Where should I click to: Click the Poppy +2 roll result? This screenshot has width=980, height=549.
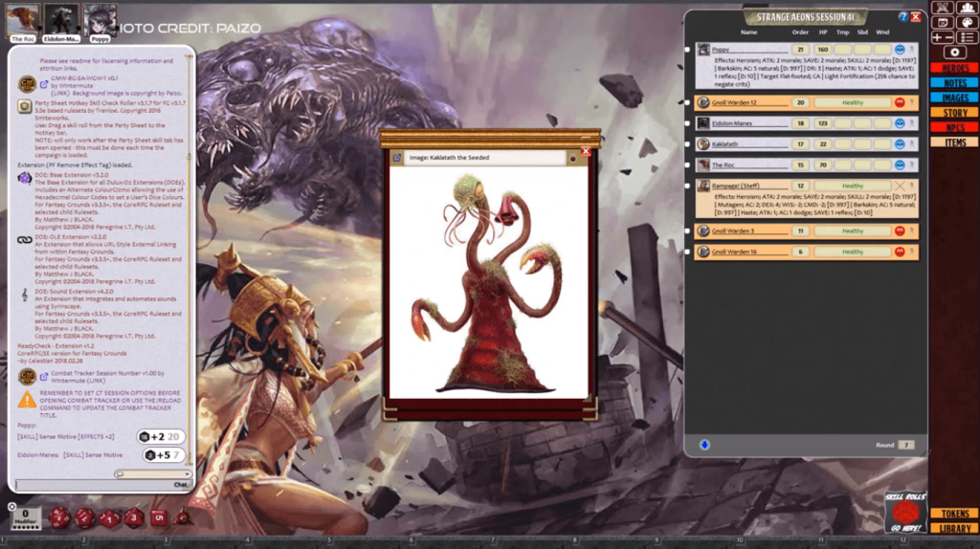point(161,436)
